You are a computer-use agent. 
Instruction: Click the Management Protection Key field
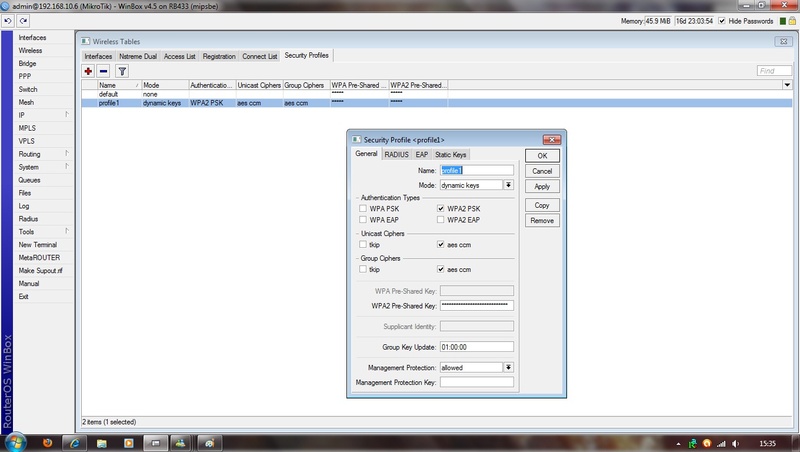[x=477, y=382]
